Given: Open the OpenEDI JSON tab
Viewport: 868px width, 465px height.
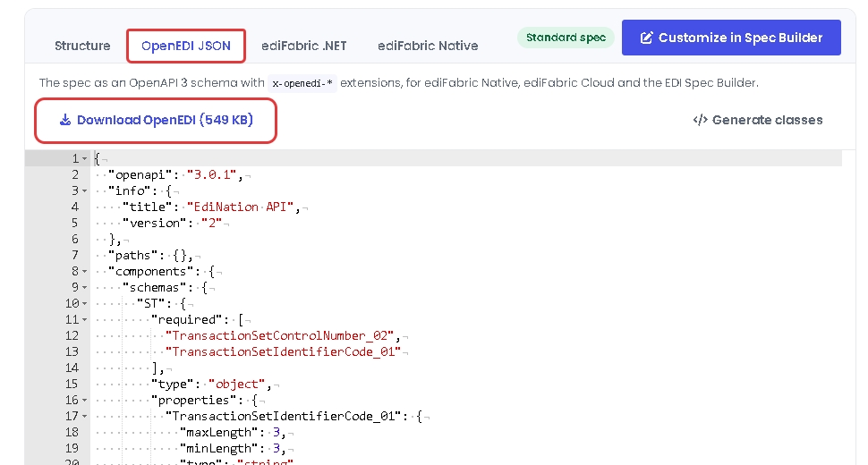Looking at the screenshot, I should pyautogui.click(x=186, y=46).
